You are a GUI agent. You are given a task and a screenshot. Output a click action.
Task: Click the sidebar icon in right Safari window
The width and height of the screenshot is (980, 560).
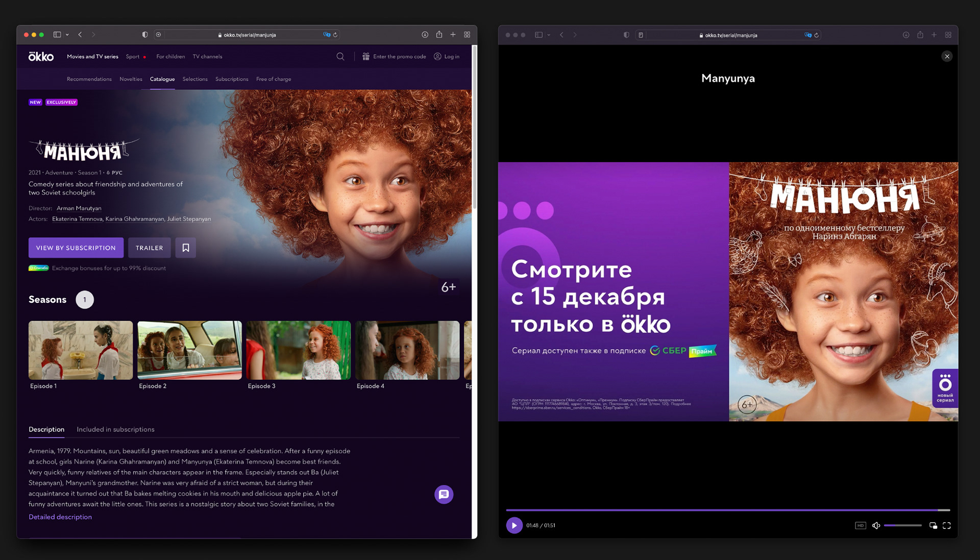click(x=538, y=35)
